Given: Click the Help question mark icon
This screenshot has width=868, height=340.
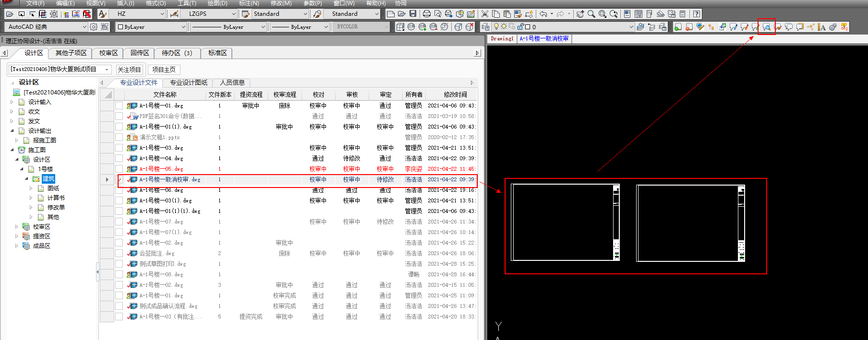Looking at the screenshot, I should point(697,14).
